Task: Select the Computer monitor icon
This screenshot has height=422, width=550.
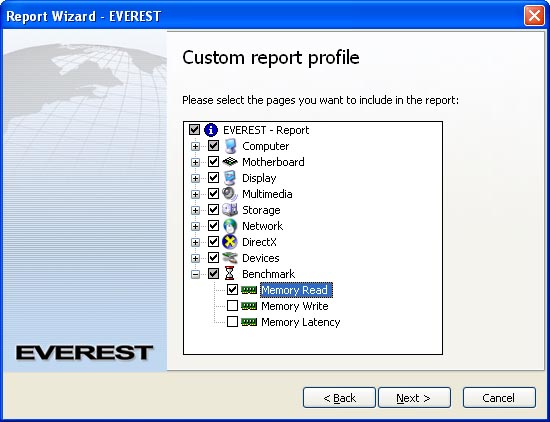Action: pos(230,146)
